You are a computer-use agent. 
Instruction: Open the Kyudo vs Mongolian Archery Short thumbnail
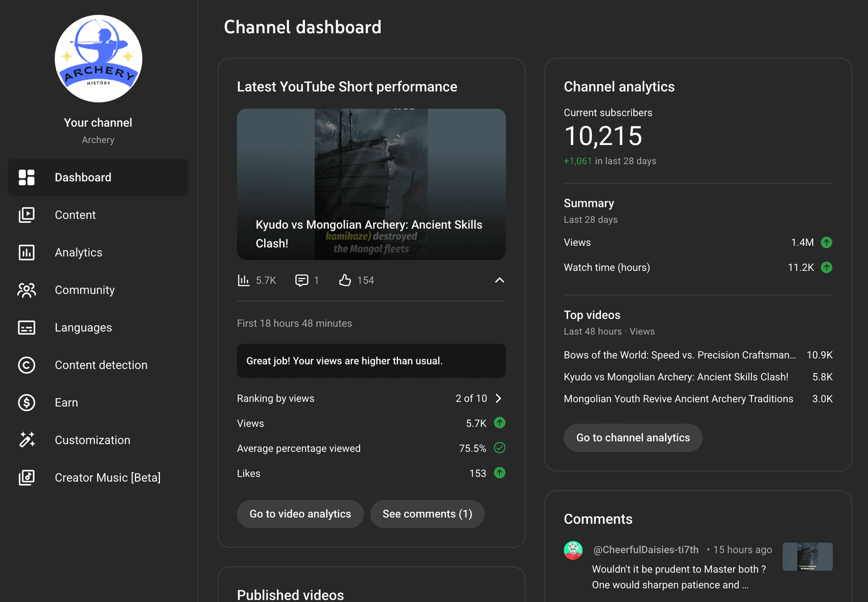coord(371,184)
